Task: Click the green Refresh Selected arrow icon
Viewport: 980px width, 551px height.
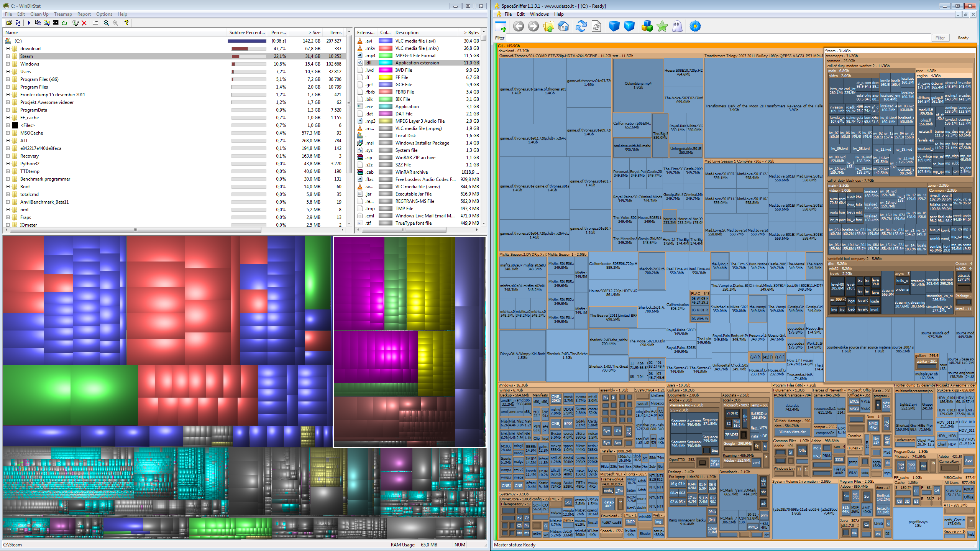Action: [64, 23]
